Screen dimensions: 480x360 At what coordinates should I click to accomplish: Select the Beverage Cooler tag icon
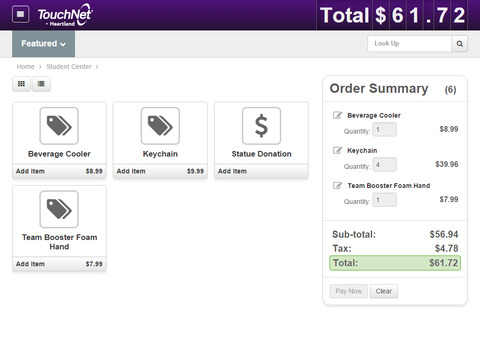pyautogui.click(x=59, y=126)
